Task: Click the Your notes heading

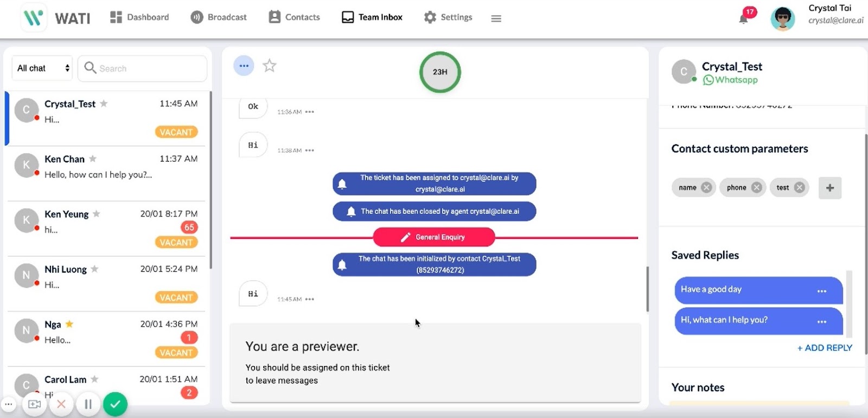Action: tap(698, 388)
